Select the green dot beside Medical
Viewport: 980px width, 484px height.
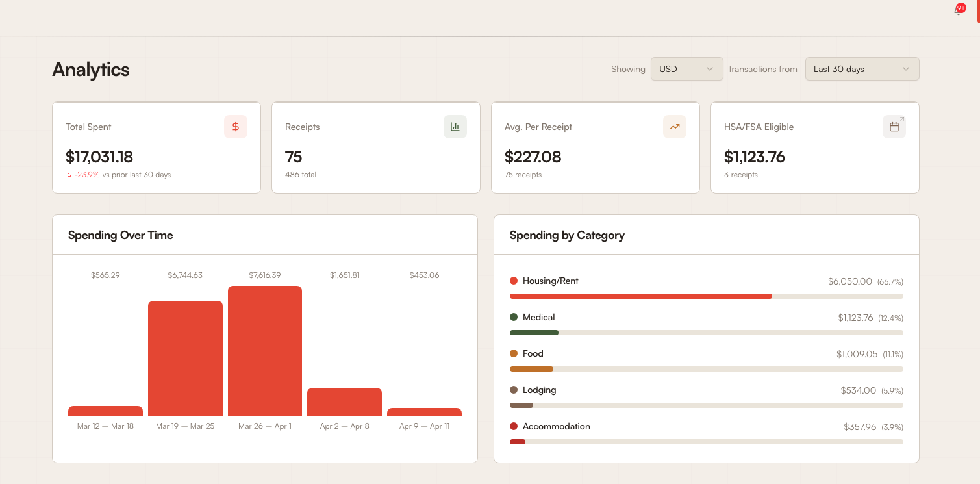(x=514, y=317)
